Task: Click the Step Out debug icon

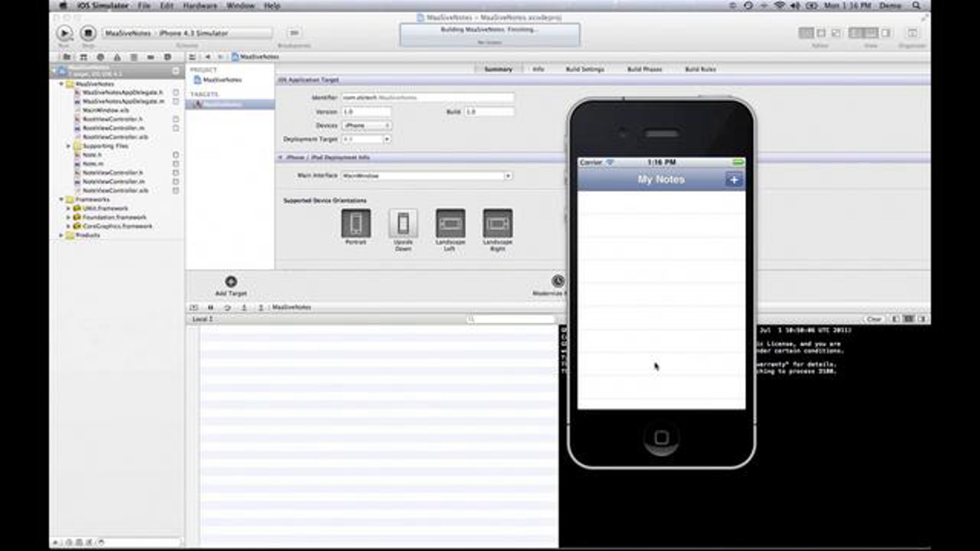Action: point(261,307)
